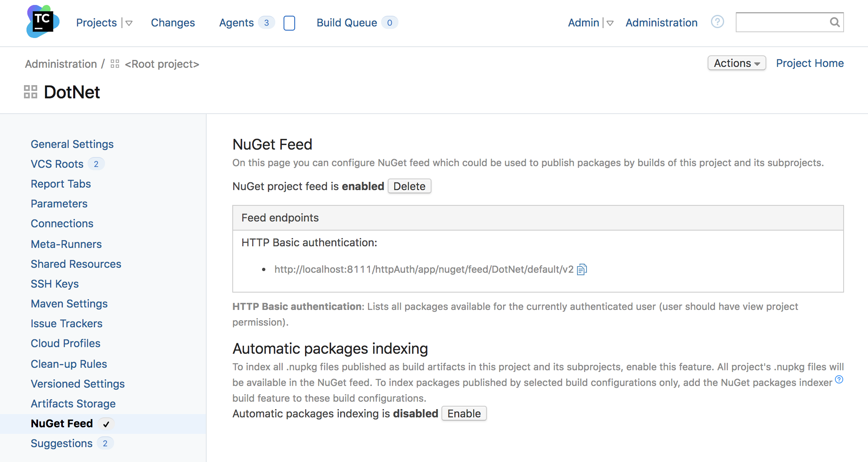Viewport: 868px width, 462px height.
Task: Open the help question mark icon in header
Action: (x=718, y=22)
